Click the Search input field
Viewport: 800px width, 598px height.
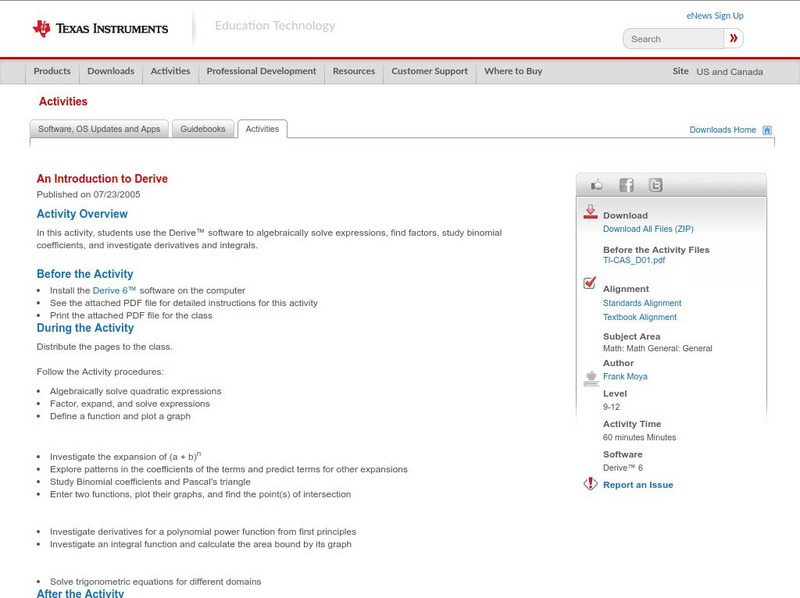point(673,39)
